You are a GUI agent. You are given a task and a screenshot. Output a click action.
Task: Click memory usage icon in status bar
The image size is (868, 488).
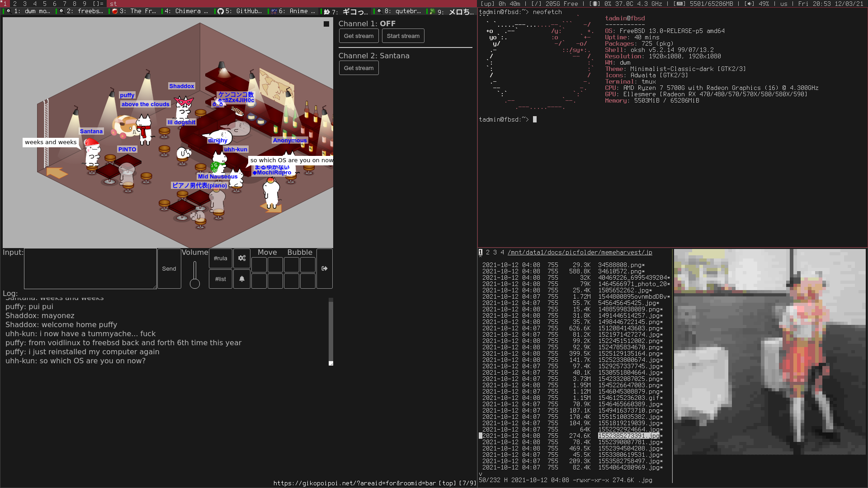pos(680,4)
